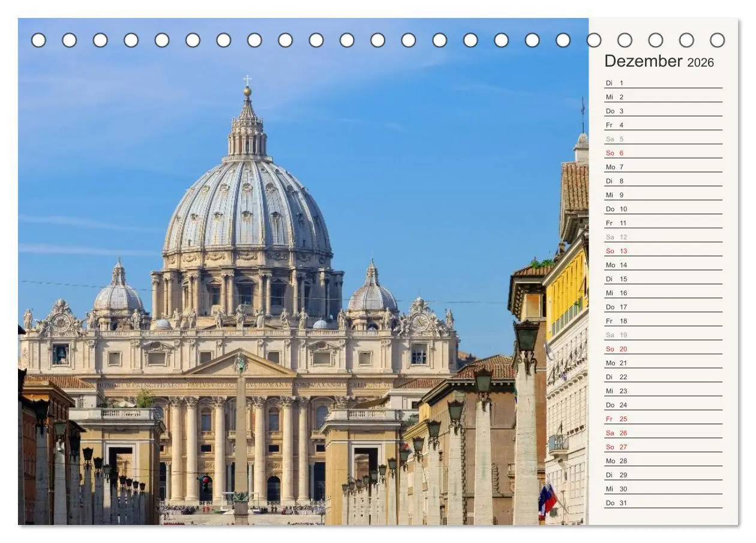This screenshot has height=543, width=756.
Task: Select the So 27 calendar row
Action: point(663,447)
